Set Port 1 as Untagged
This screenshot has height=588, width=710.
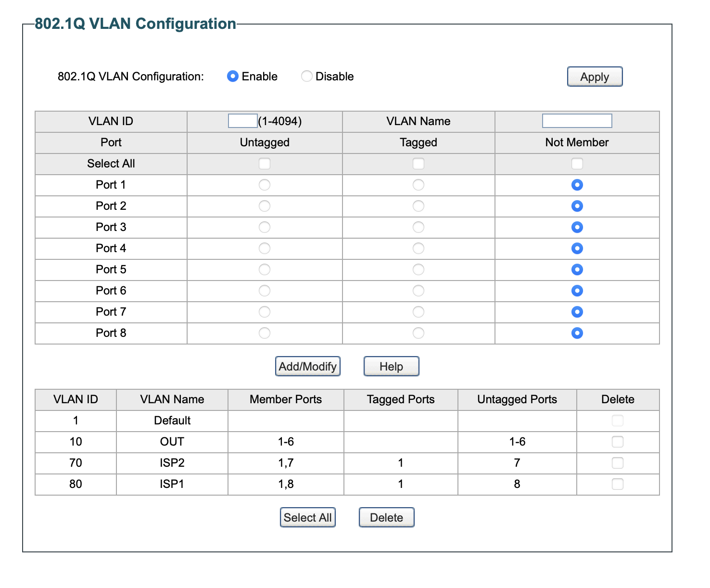[264, 185]
